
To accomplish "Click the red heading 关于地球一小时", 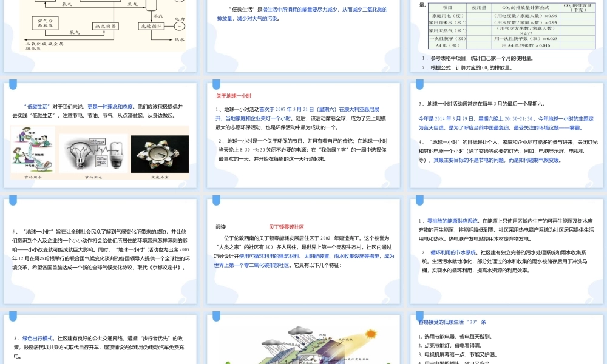I will [234, 96].
